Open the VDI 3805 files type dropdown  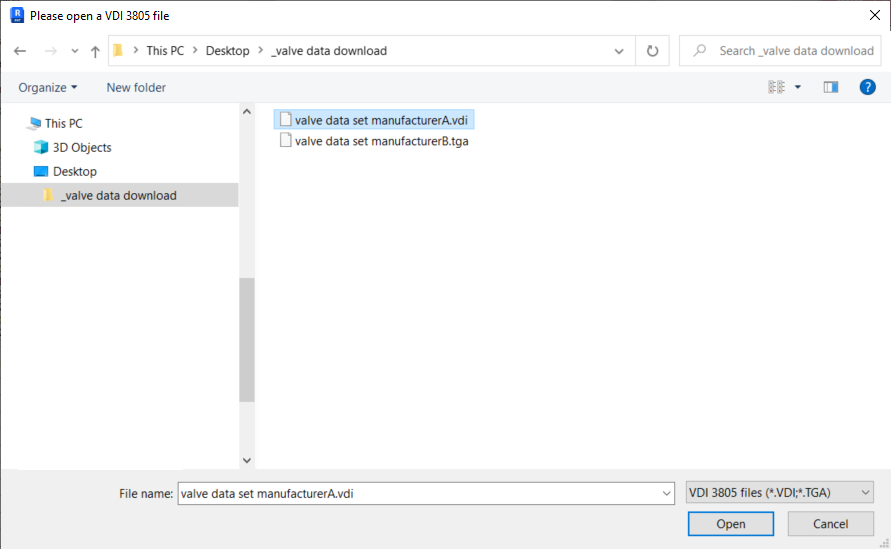(x=779, y=493)
